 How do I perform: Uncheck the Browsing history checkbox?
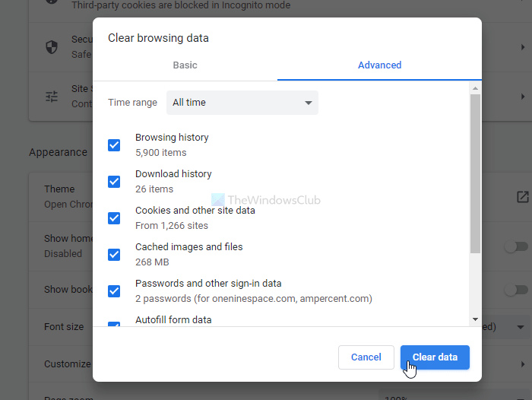pos(114,145)
